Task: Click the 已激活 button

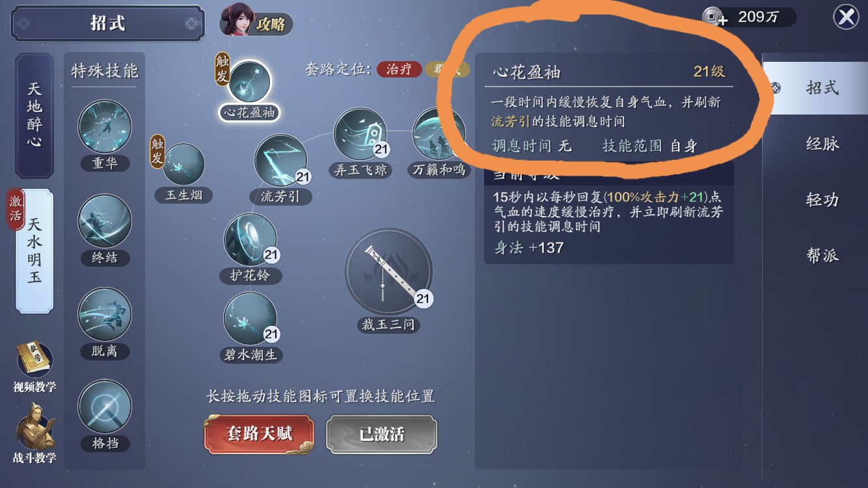Action: coord(381,434)
